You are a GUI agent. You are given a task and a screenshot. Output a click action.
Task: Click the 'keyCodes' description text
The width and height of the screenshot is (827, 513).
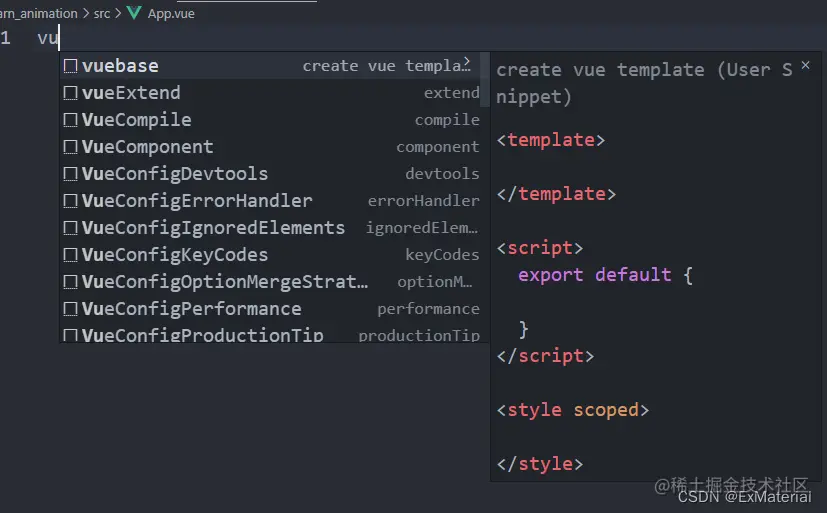click(x=443, y=255)
